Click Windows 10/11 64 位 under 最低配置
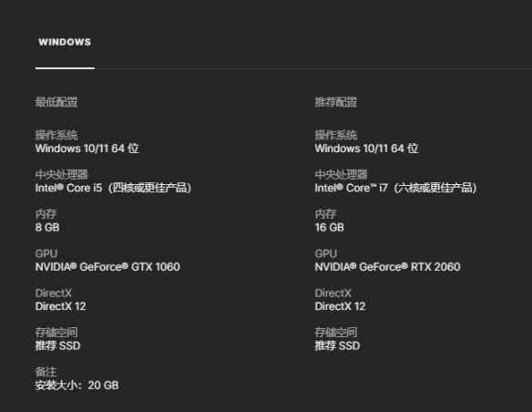 click(x=87, y=149)
